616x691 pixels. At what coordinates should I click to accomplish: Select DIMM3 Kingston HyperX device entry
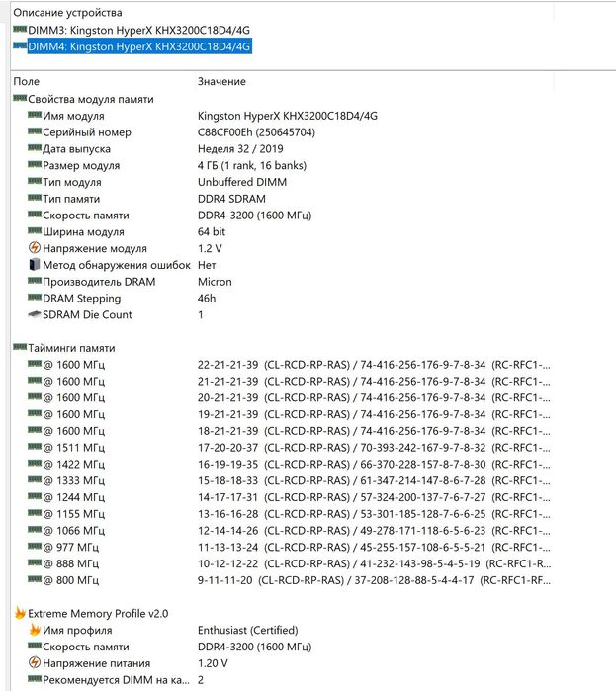(x=138, y=30)
